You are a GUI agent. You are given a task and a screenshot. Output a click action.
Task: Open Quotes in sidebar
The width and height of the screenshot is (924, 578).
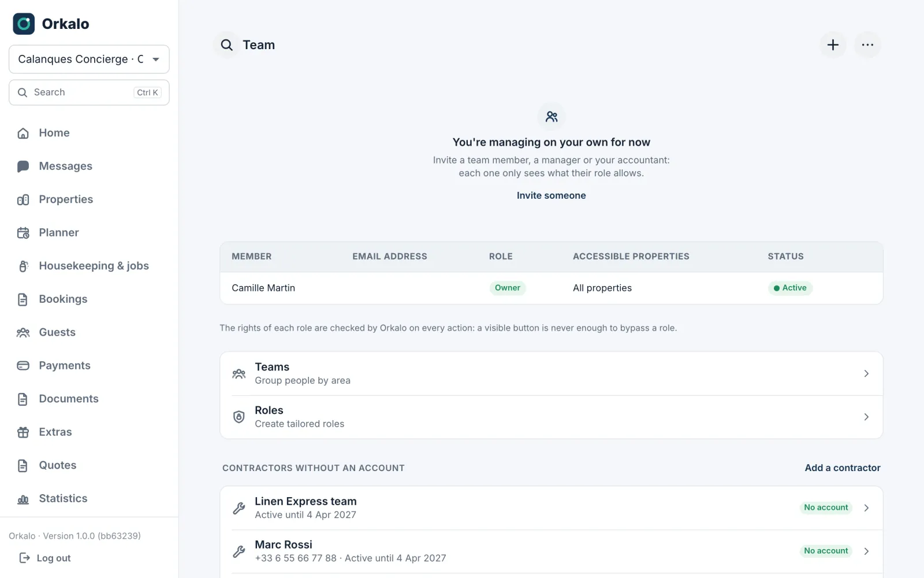pyautogui.click(x=89, y=465)
